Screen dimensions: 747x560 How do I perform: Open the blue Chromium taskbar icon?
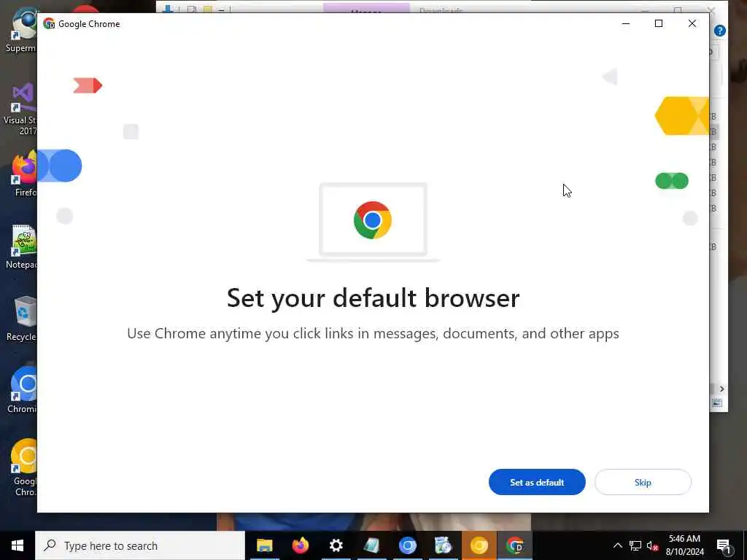pyautogui.click(x=407, y=545)
